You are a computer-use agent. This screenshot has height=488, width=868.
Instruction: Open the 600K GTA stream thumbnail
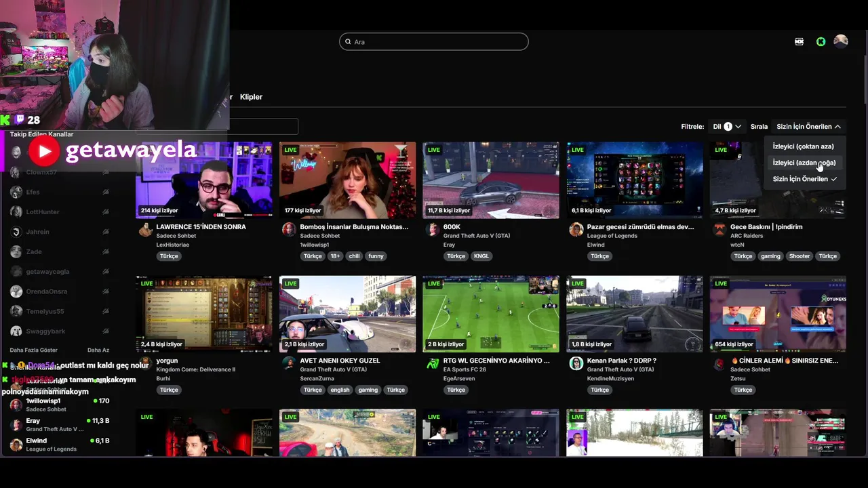[491, 180]
